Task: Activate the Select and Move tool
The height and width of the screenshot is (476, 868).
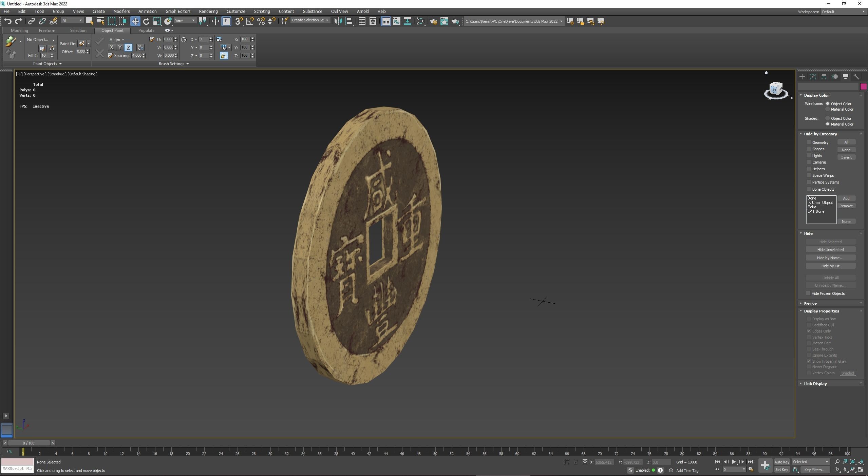Action: point(135,21)
